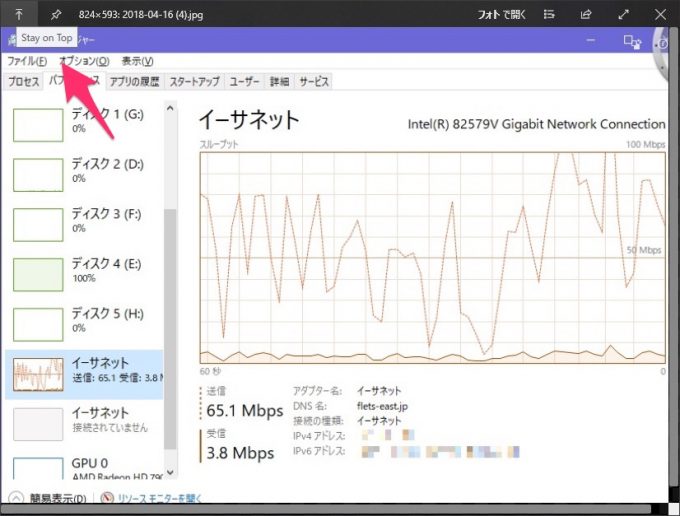The width and height of the screenshot is (680, 516).
Task: Open the ファイル(F) menu
Action: pyautogui.click(x=27, y=61)
